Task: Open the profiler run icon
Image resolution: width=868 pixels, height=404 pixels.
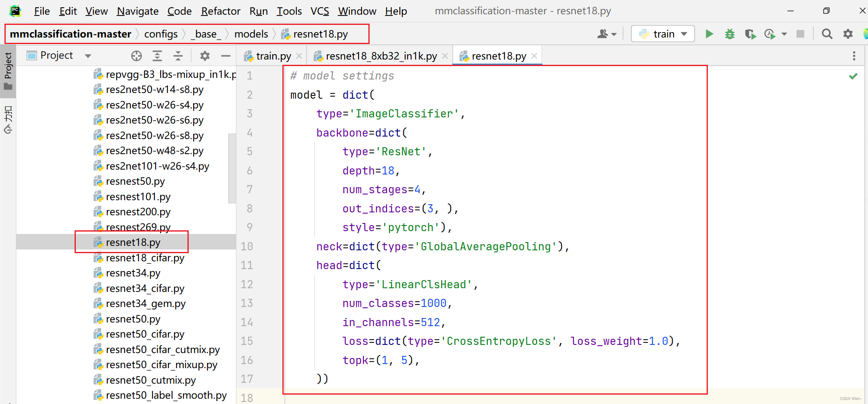Action: [770, 34]
